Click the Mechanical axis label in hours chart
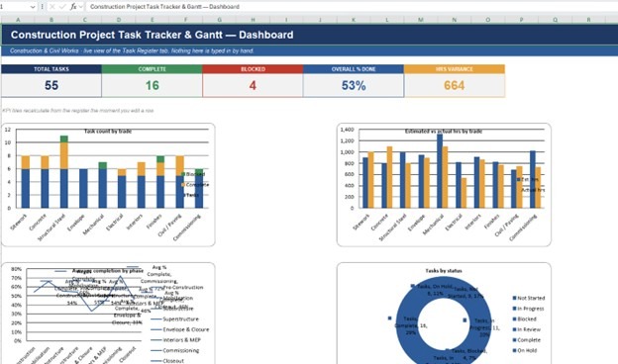This screenshot has width=618, height=364. pos(434,225)
